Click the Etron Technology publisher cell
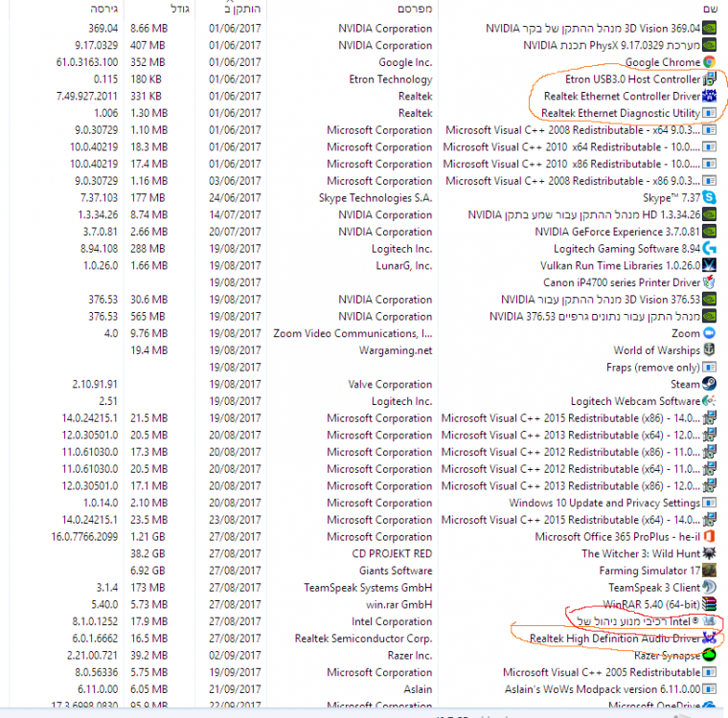 (391, 79)
